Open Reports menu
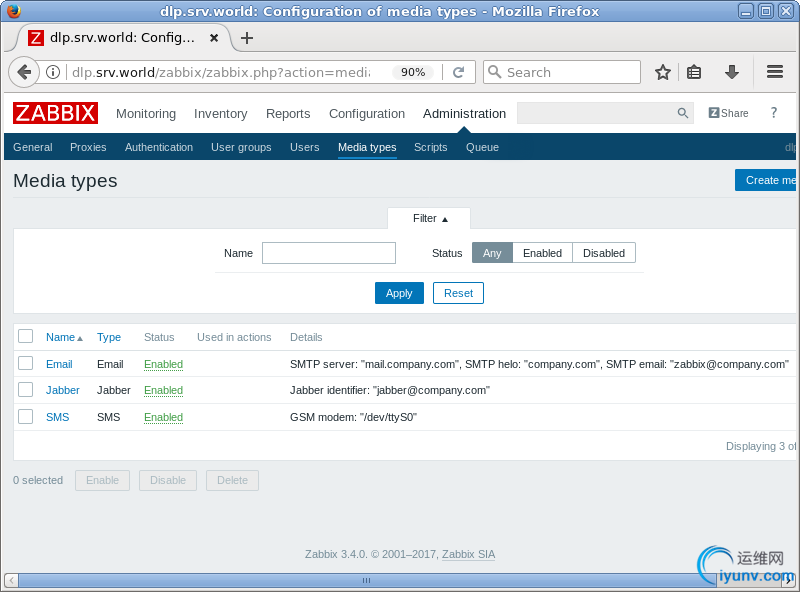This screenshot has width=800, height=592. [x=288, y=113]
